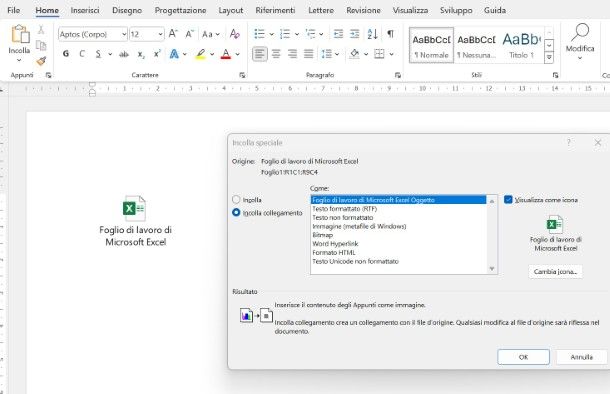Viewport: 610px width, 394px height.
Task: Click the line spacing icon
Action: click(326, 54)
